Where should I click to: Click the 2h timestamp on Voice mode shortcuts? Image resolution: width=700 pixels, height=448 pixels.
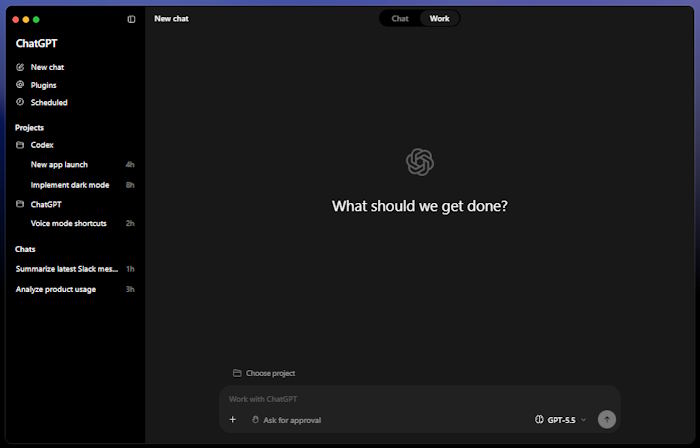130,223
